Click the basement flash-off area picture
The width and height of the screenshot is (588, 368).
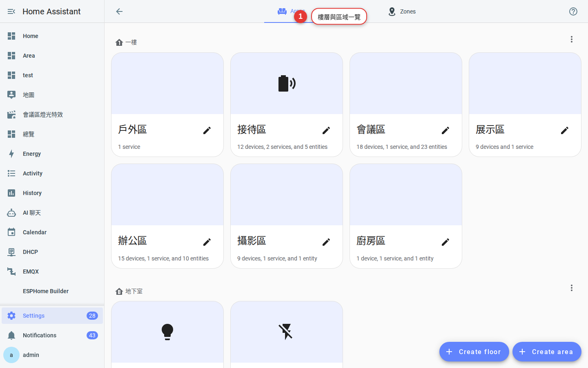[x=287, y=332]
